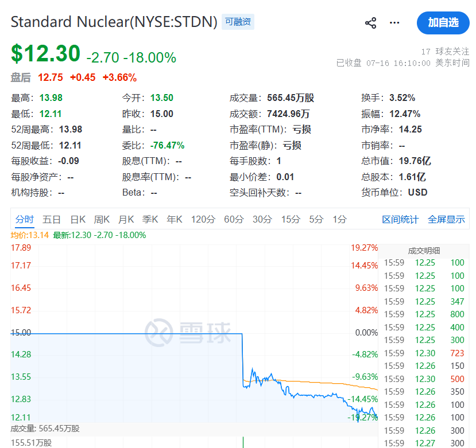This screenshot has height=448, width=476.
Task: Switch to the 1分 interval chart
Action: pyautogui.click(x=339, y=219)
